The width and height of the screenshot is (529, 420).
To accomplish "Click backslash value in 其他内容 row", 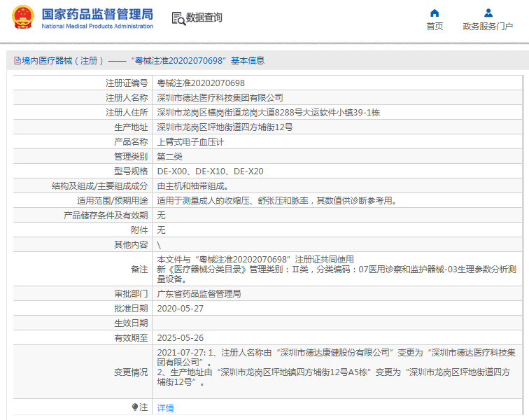I will coord(159,245).
